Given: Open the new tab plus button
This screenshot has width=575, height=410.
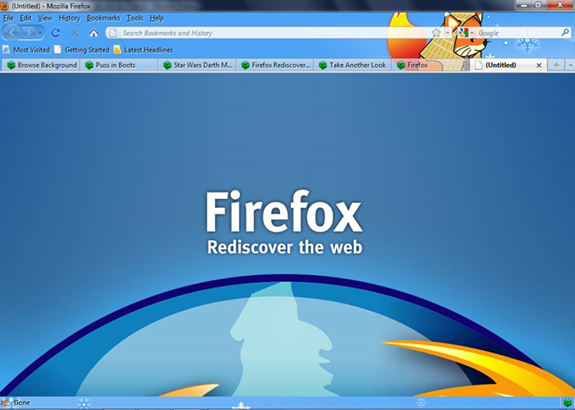Looking at the screenshot, I should point(556,65).
